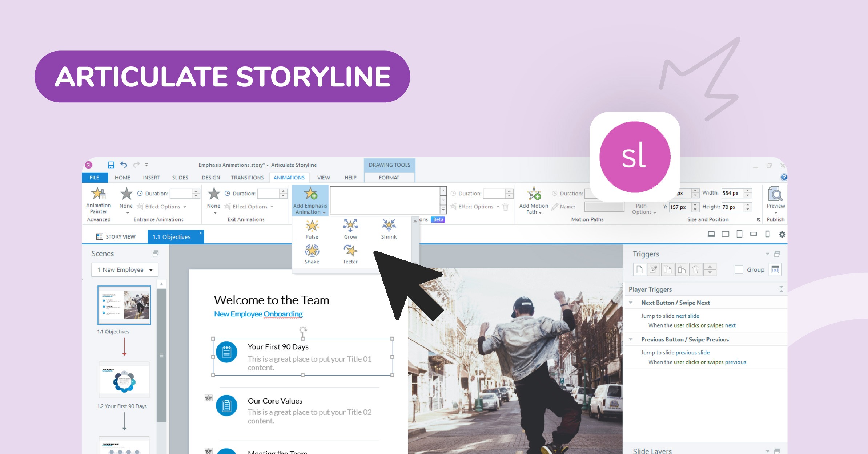This screenshot has height=454, width=868.
Task: Switch to STORY VIEW tab
Action: 116,236
